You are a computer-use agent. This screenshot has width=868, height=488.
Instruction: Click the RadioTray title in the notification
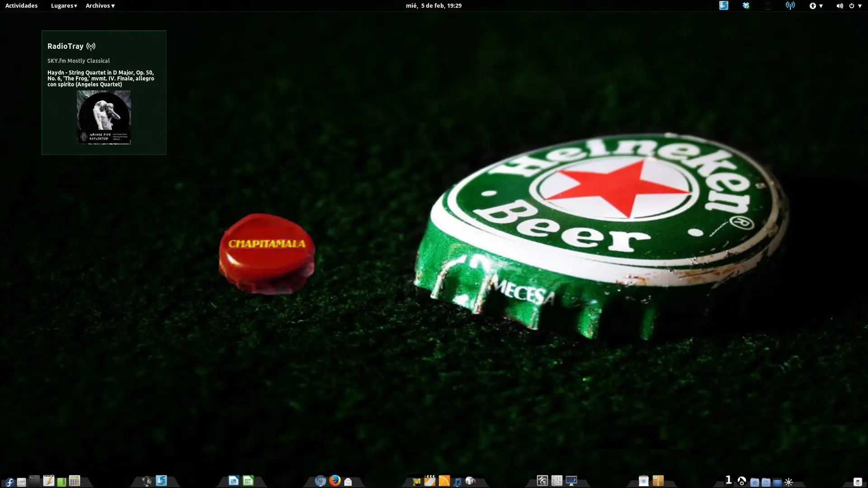point(66,46)
